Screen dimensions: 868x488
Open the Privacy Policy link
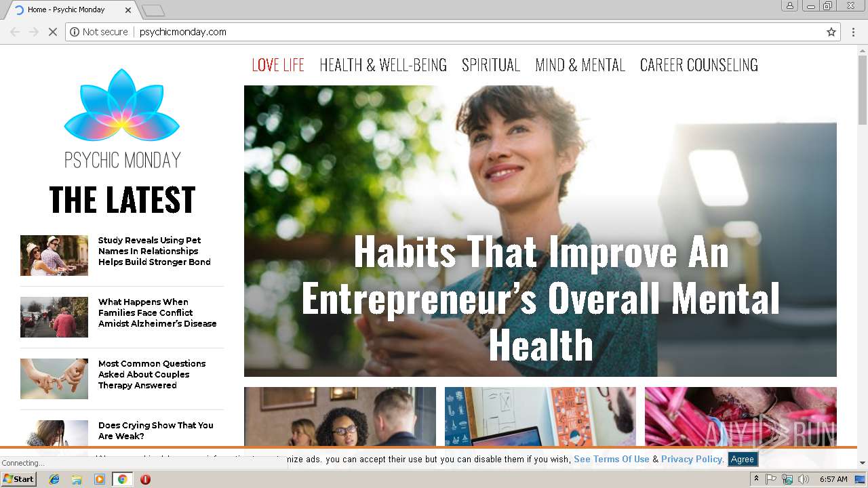[692, 459]
